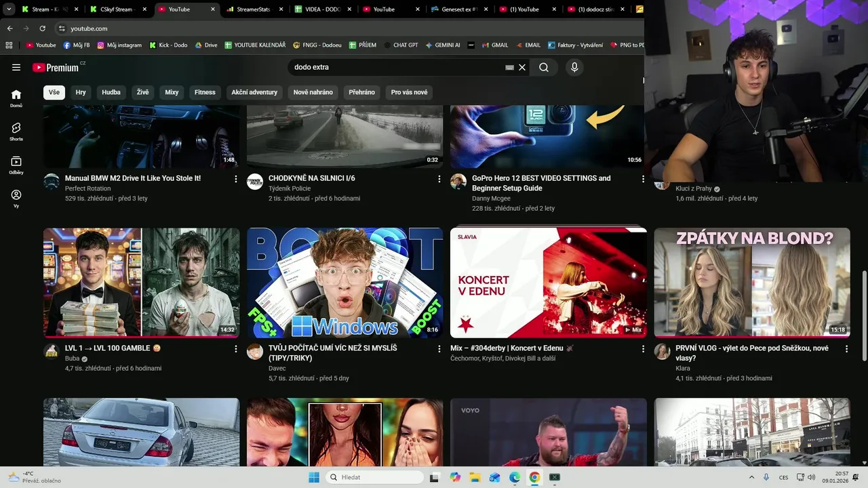Open File Explorer from the taskbar
The width and height of the screenshot is (868, 488).
click(x=475, y=477)
